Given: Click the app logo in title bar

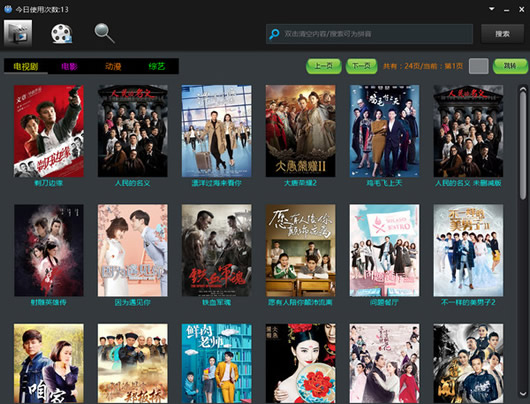Looking at the screenshot, I should click(x=7, y=9).
